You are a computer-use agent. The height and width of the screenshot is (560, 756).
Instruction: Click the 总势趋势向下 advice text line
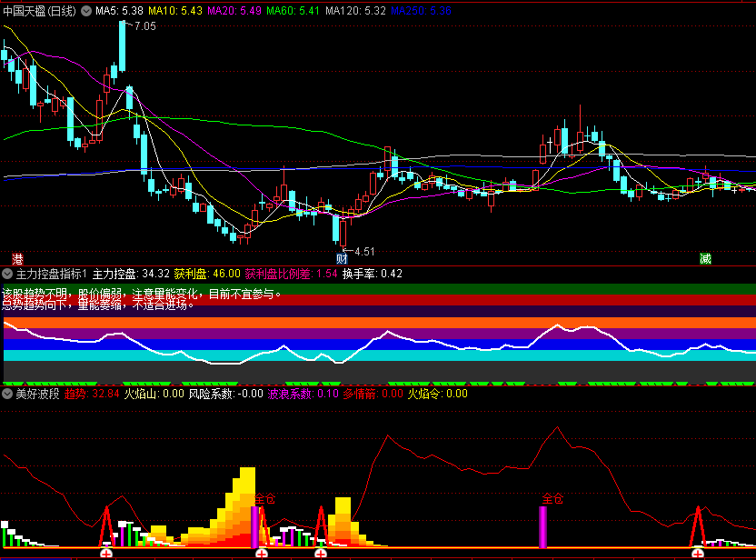(x=98, y=305)
